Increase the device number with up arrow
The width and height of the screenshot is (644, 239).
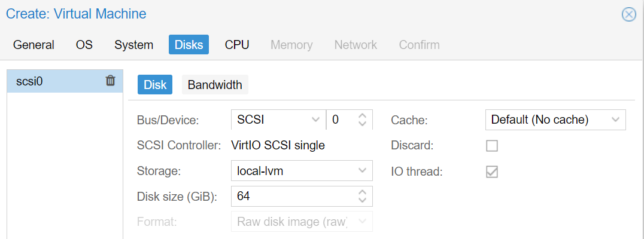[x=362, y=116]
